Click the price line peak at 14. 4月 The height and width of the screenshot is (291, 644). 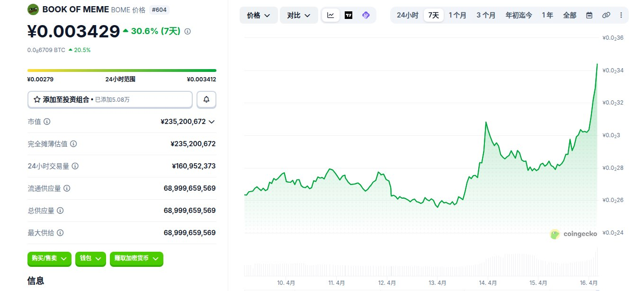[486, 122]
